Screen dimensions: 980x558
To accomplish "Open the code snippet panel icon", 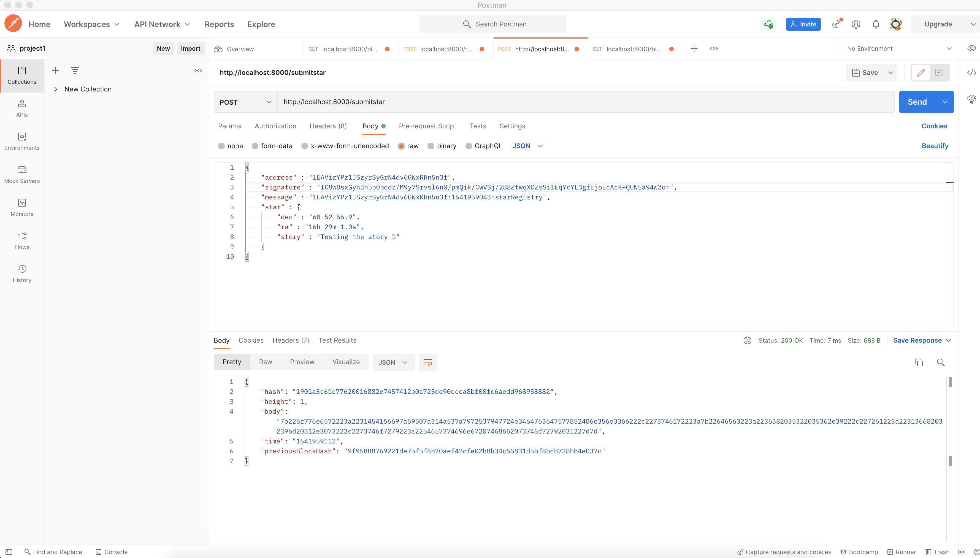I will 971,72.
